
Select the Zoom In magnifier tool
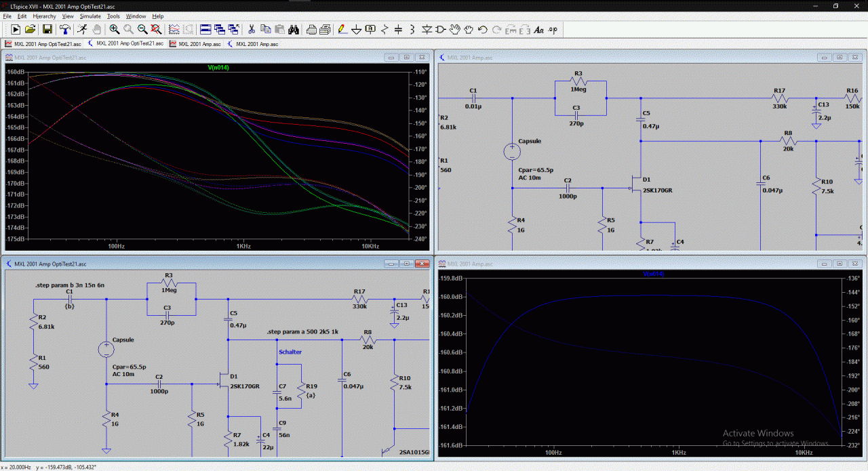pos(115,29)
